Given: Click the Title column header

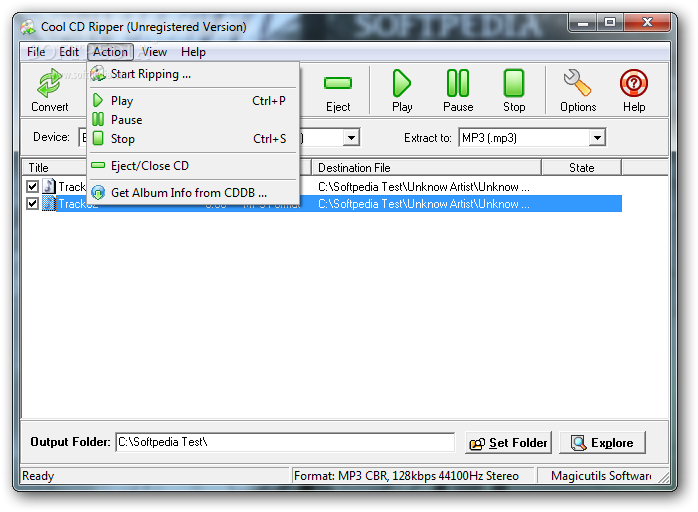Looking at the screenshot, I should pyautogui.click(x=55, y=168).
